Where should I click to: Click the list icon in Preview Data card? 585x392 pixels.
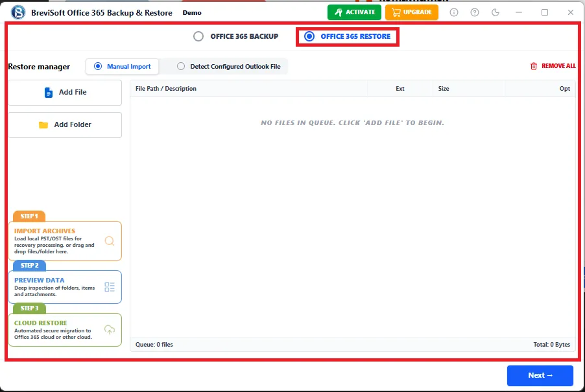(x=110, y=287)
